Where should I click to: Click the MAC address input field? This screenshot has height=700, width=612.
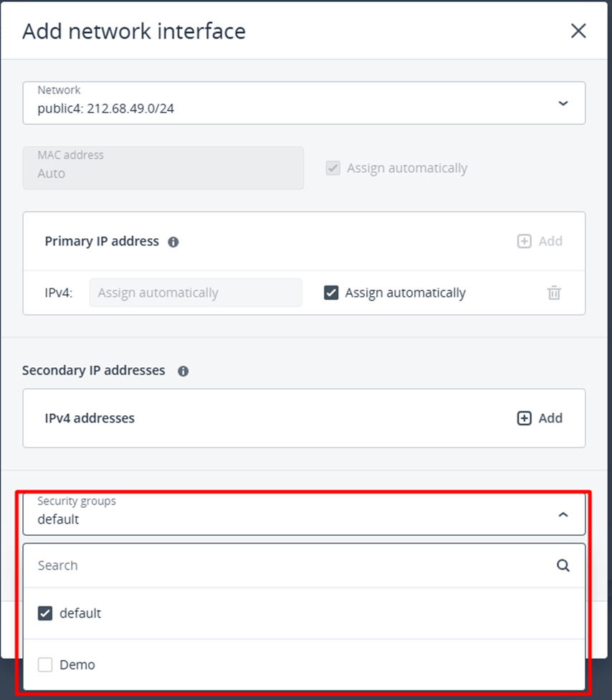[163, 169]
